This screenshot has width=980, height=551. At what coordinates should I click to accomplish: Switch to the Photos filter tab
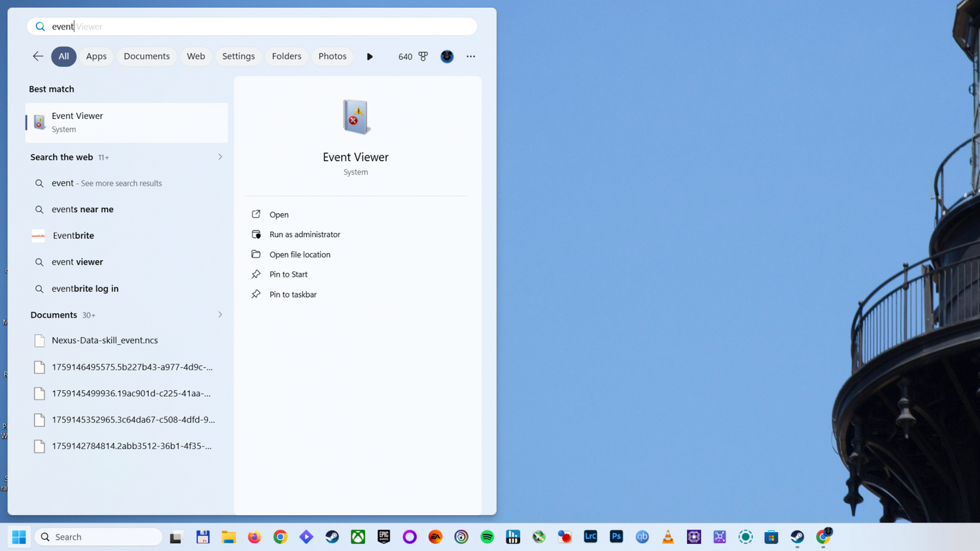click(x=333, y=56)
